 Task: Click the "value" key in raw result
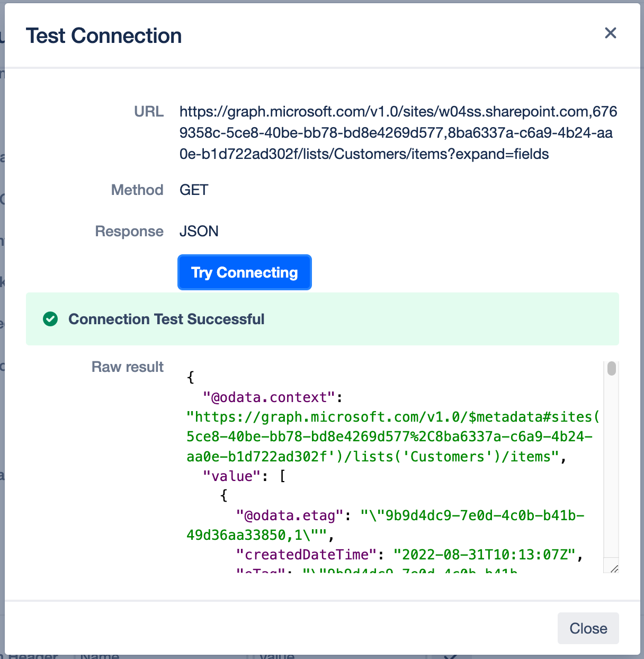232,476
